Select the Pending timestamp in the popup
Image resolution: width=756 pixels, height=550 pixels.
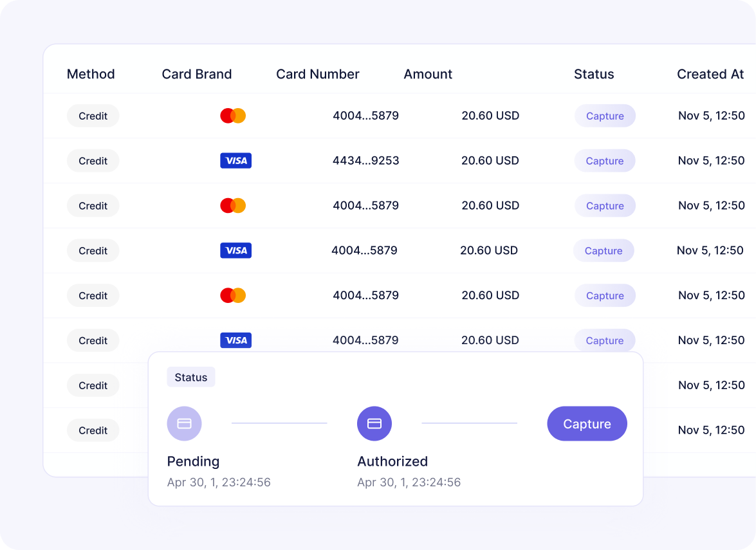[x=218, y=482]
